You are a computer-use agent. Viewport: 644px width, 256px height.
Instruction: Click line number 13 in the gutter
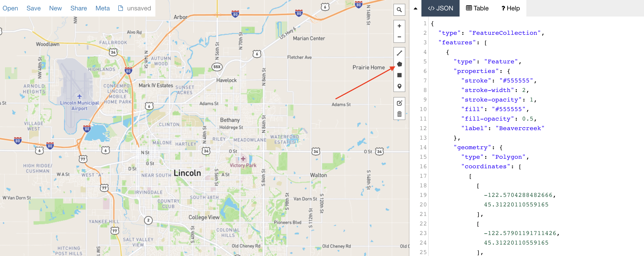coord(423,138)
